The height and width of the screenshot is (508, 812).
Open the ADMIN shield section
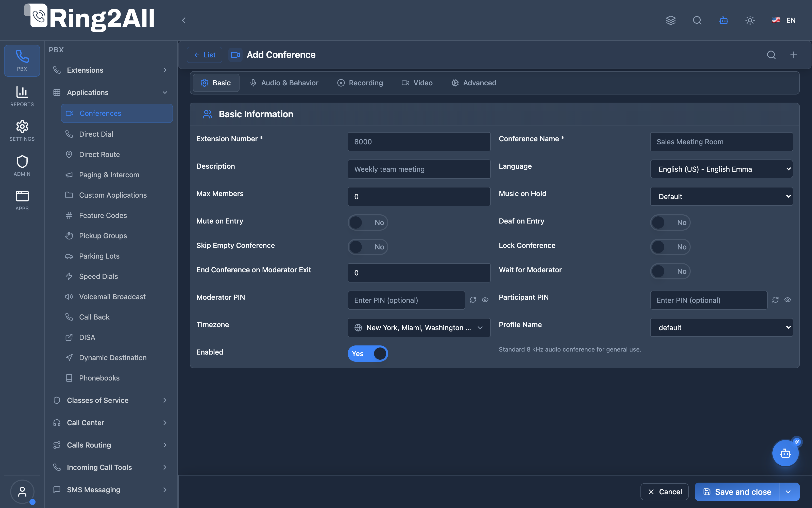pos(22,166)
